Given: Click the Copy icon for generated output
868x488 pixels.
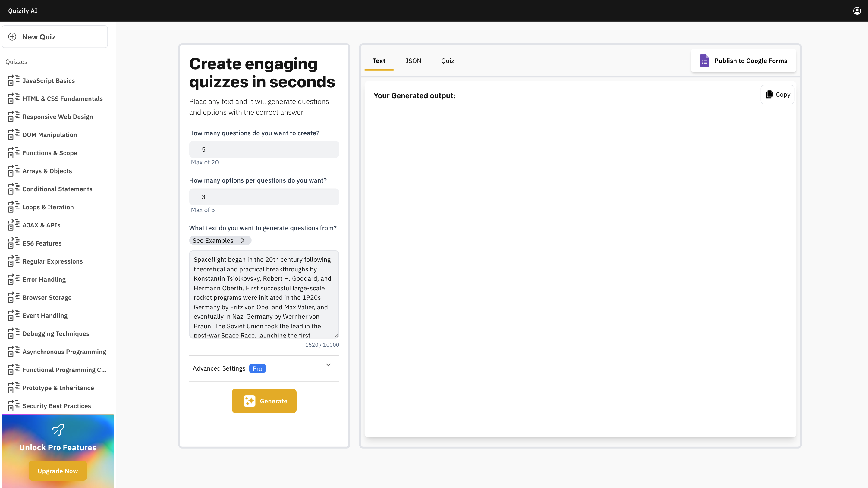Looking at the screenshot, I should tap(769, 94).
